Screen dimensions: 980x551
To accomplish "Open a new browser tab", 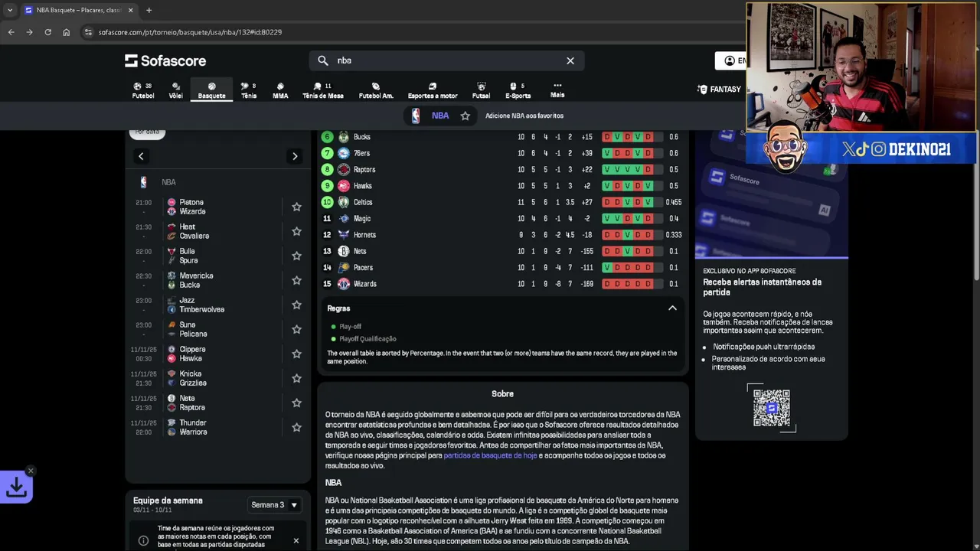I will pos(149,10).
